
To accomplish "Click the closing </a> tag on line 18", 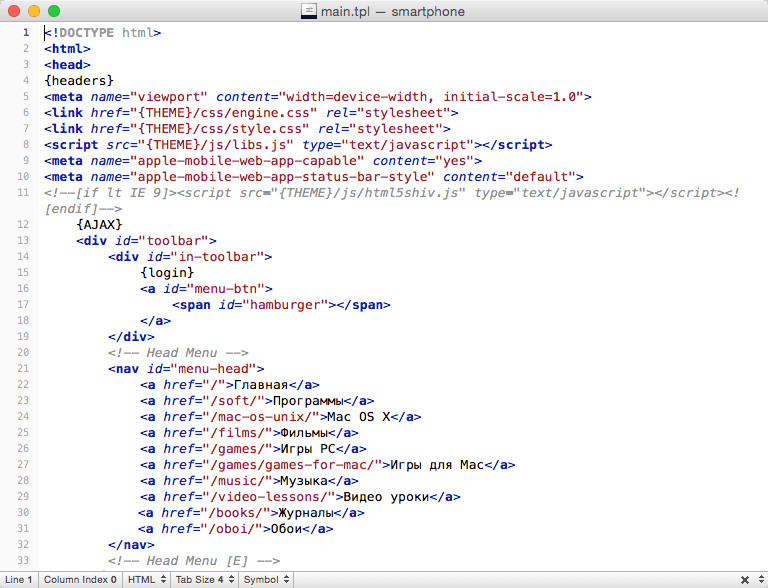I will [155, 321].
